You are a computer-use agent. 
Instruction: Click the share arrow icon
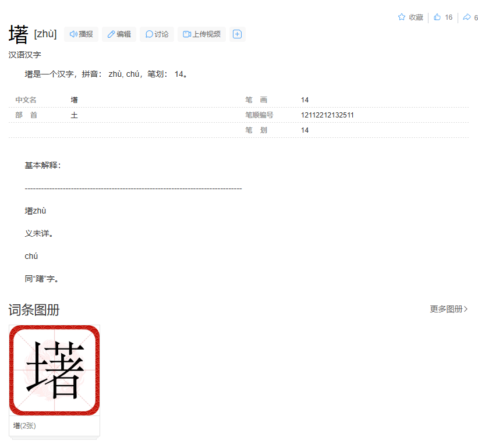point(467,17)
